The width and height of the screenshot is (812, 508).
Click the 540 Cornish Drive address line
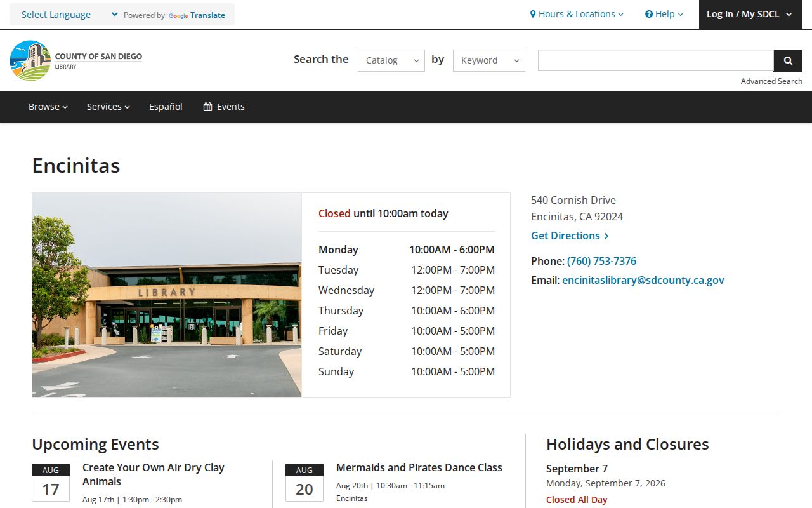point(573,200)
